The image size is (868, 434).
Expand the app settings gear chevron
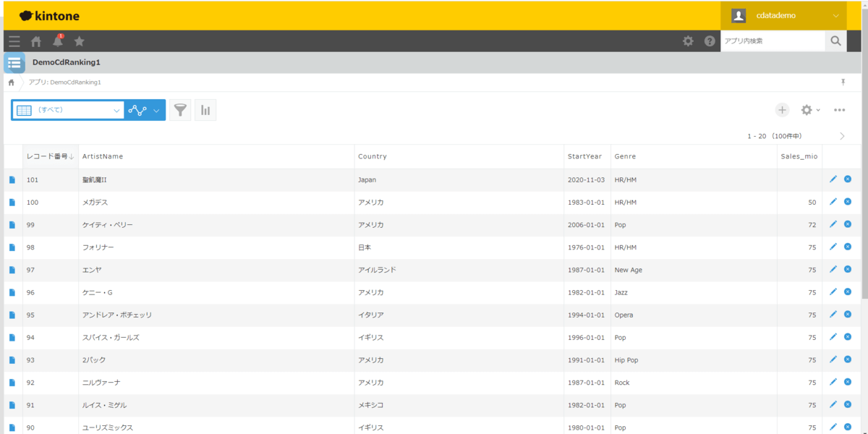(818, 110)
